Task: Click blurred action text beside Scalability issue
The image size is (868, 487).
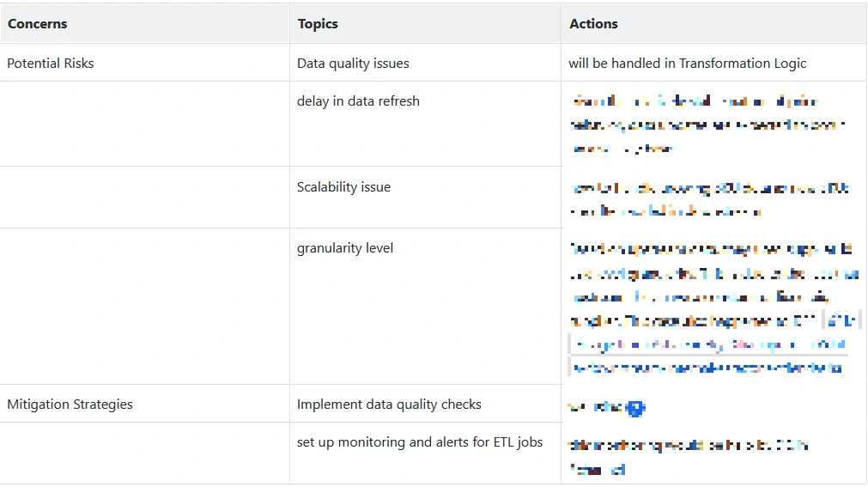Action: pyautogui.click(x=708, y=198)
